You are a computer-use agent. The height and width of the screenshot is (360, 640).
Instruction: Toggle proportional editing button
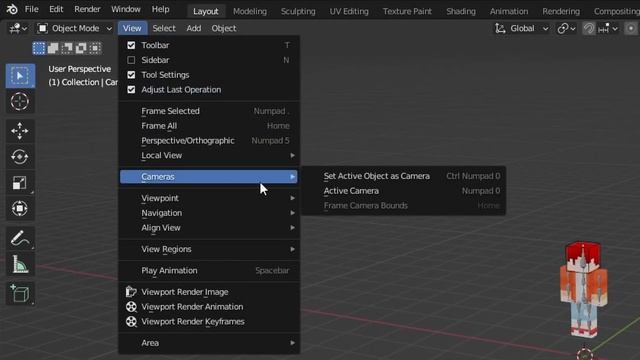631,28
